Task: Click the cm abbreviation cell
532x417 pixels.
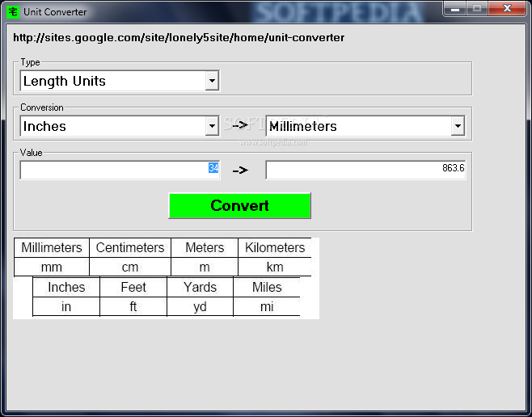Action: (x=130, y=267)
